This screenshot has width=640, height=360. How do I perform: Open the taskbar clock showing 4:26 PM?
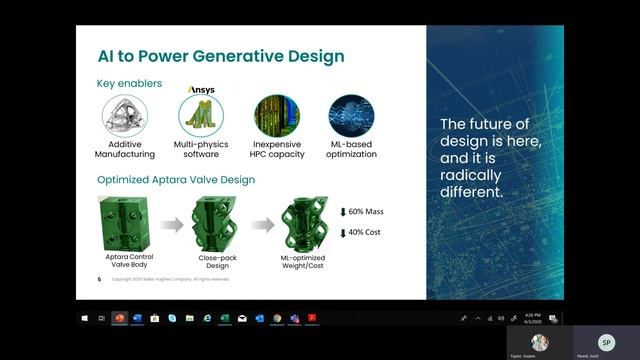533,318
